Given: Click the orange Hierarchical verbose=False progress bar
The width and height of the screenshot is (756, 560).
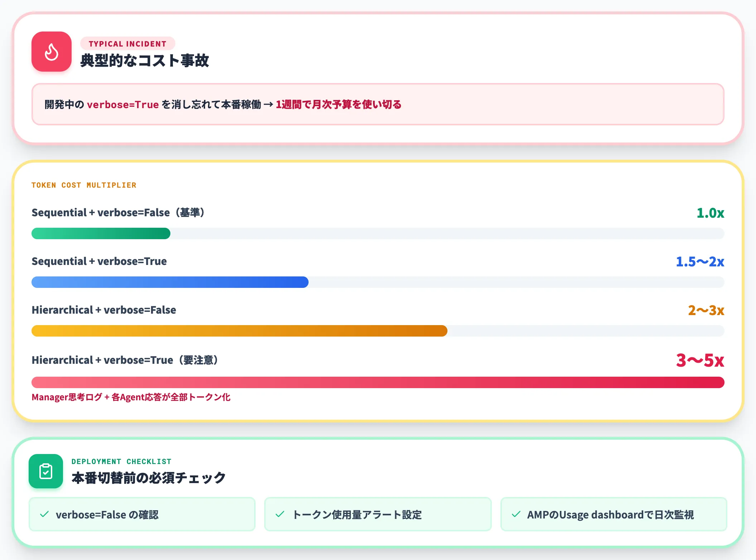Looking at the screenshot, I should click(239, 331).
